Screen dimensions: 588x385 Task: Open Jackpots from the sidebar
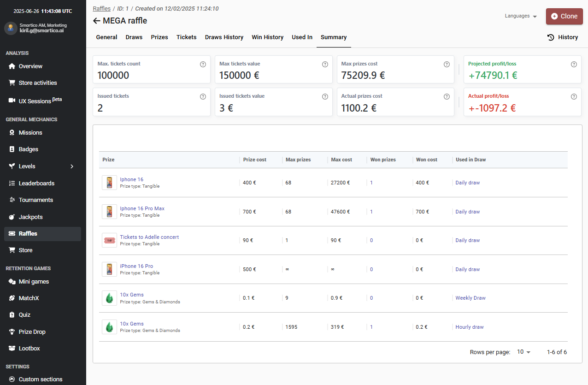(30, 217)
